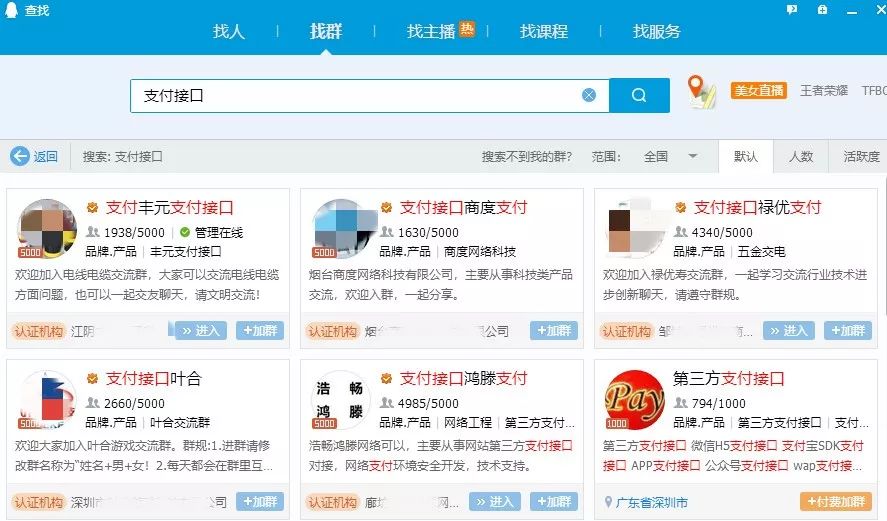Click the 认证机构 badge on 商度支付 card

pos(333,331)
